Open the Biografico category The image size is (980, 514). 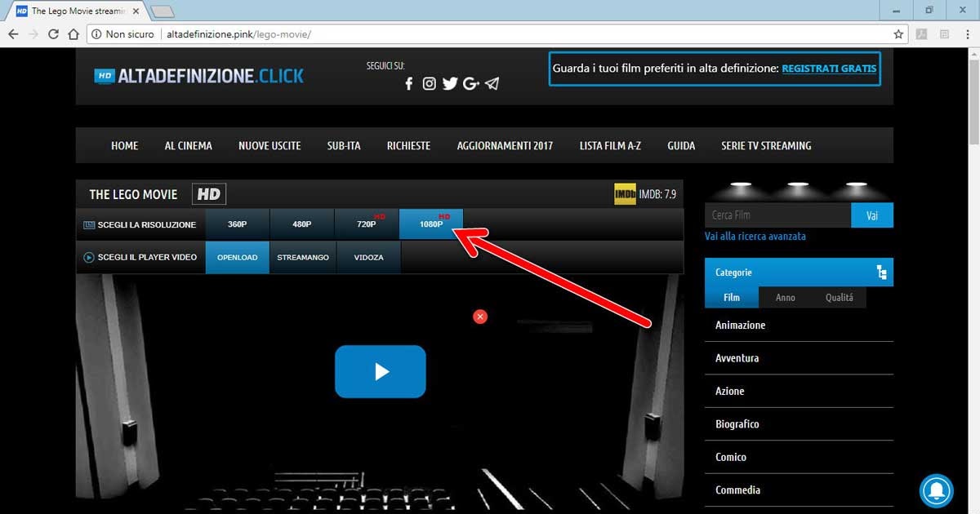tap(737, 424)
